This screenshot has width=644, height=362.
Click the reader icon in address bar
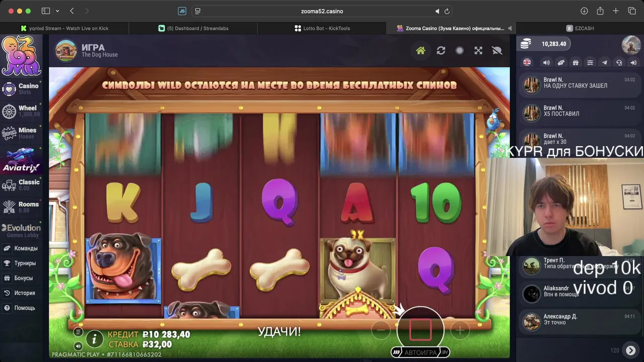(x=198, y=11)
